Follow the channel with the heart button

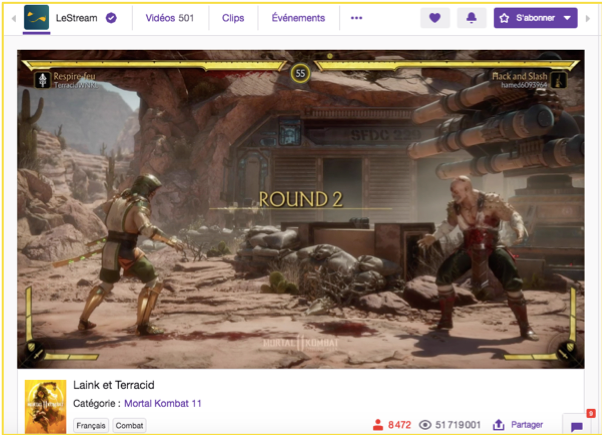(x=435, y=18)
